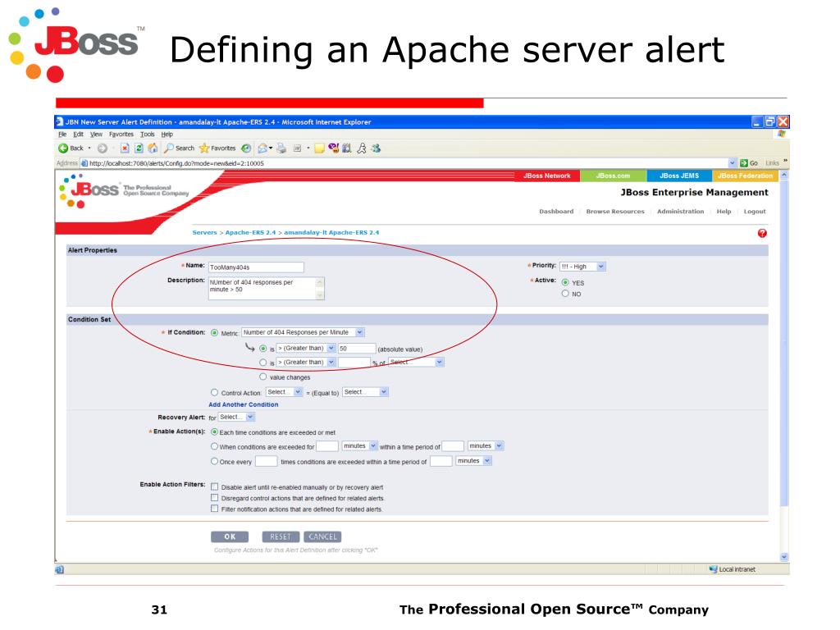840x630 pixels.
Task: Click the toolbar icon left of AIM
Action: [x=347, y=148]
